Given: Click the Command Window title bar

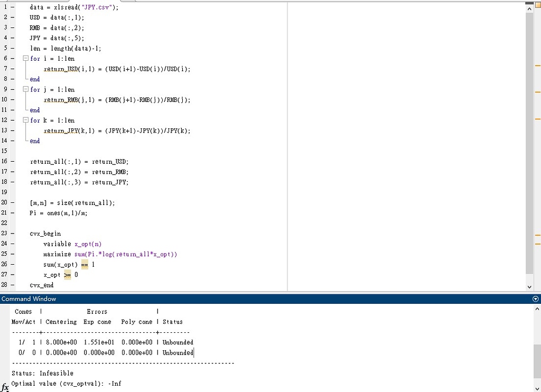Looking at the screenshot, I should (x=270, y=299).
